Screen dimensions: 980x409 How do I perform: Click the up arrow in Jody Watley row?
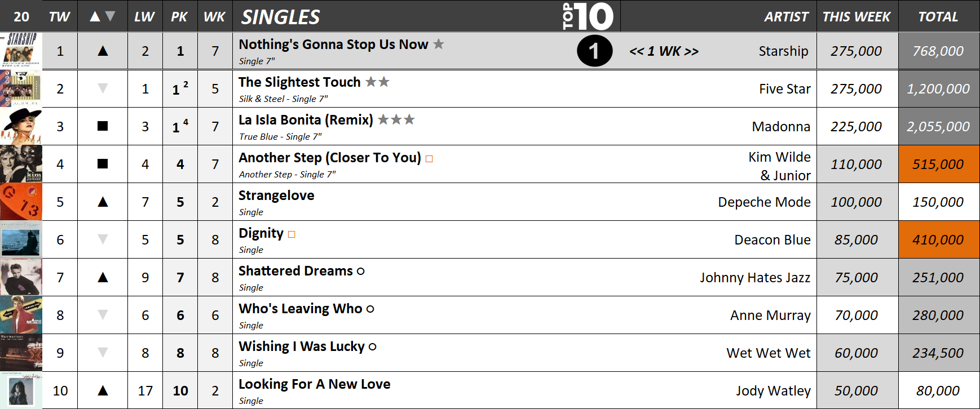tap(103, 390)
